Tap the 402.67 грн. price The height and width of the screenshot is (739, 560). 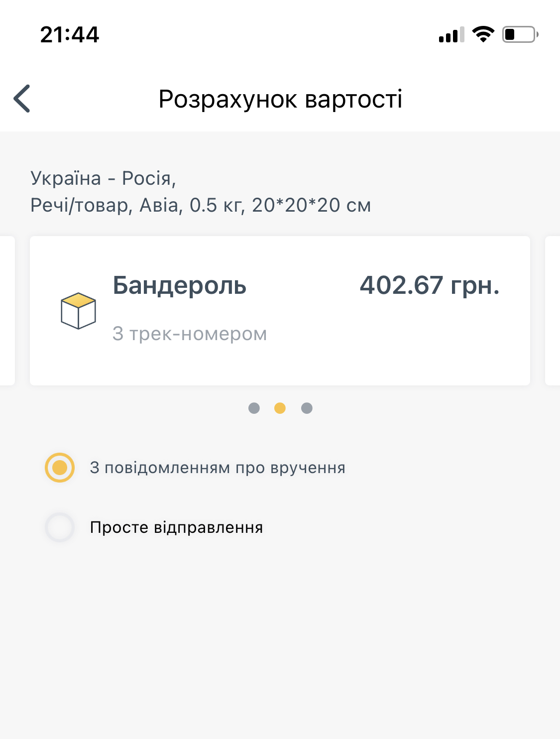[x=429, y=285]
